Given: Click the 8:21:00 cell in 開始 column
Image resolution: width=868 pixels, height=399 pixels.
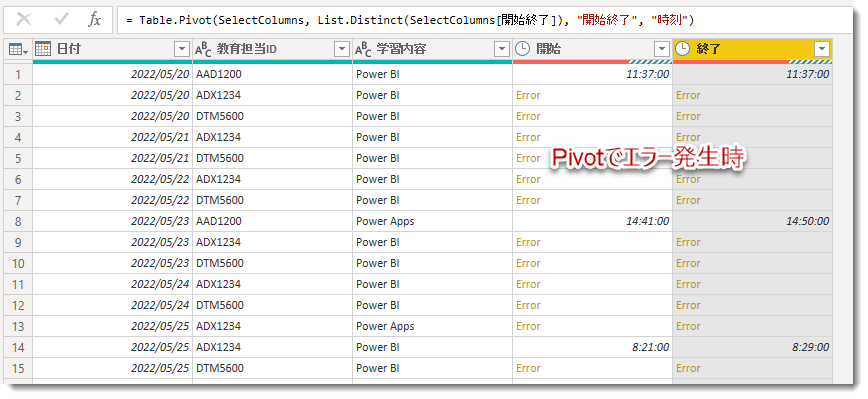Looking at the screenshot, I should click(592, 348).
